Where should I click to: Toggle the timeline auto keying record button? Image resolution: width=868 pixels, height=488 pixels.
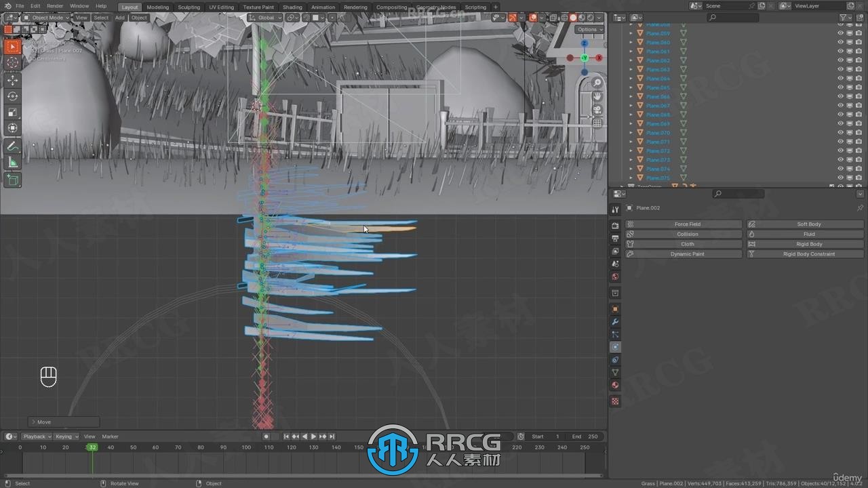point(267,436)
